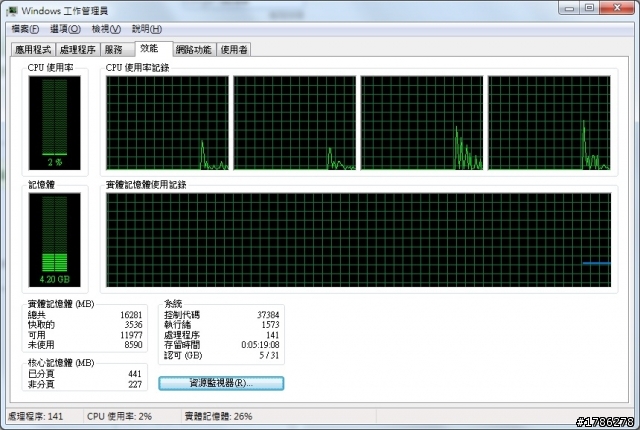Click the 認可 (GB) value 5 / 31

(x=269, y=355)
